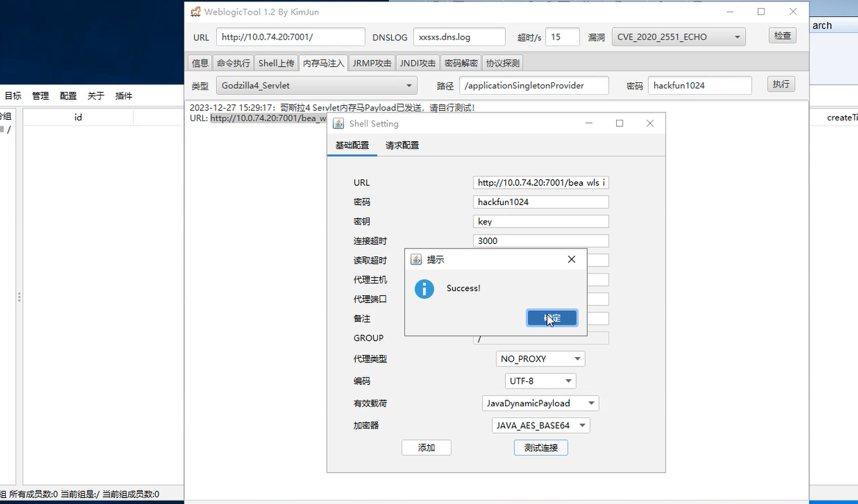This screenshot has width=858, height=504.
Task: Switch to 请求配置 tab in Shell Setting
Action: 402,145
